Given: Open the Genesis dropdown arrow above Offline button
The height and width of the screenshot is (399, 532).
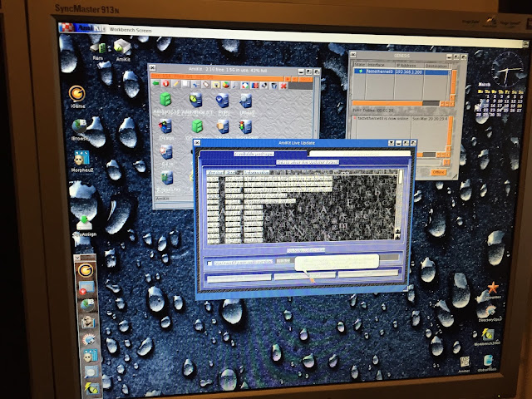Looking at the screenshot, I should (446, 163).
